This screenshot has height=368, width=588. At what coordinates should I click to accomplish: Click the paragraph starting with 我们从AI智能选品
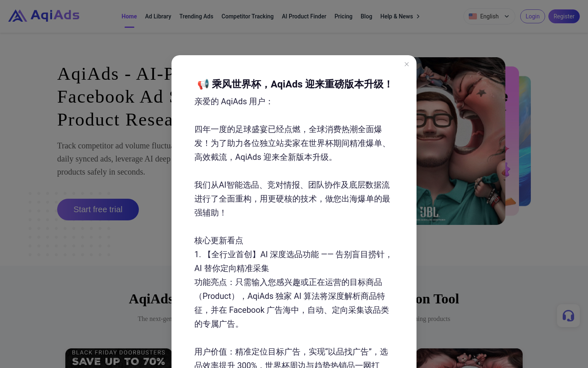point(292,199)
